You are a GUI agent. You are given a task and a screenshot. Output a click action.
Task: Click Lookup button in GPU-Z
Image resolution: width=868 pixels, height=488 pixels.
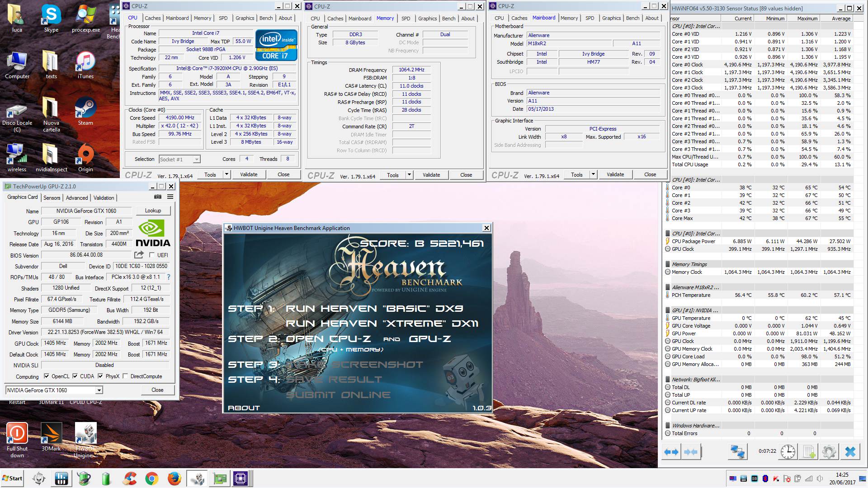coord(153,211)
